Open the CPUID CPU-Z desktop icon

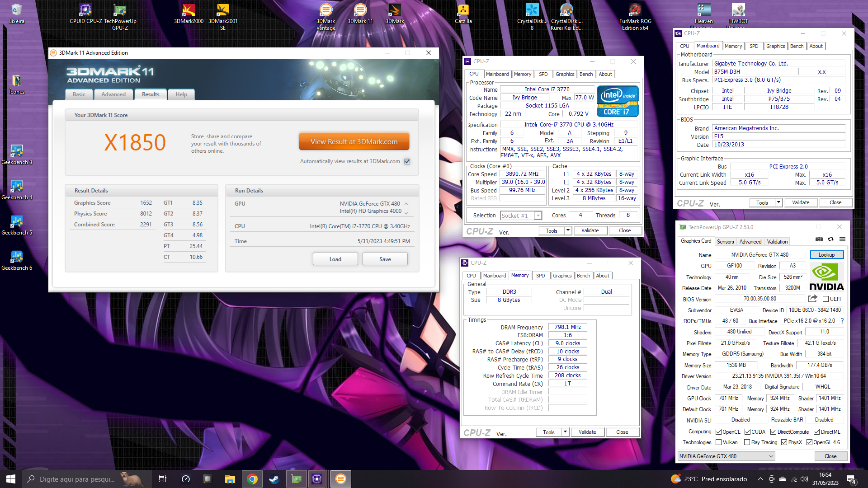click(x=85, y=14)
